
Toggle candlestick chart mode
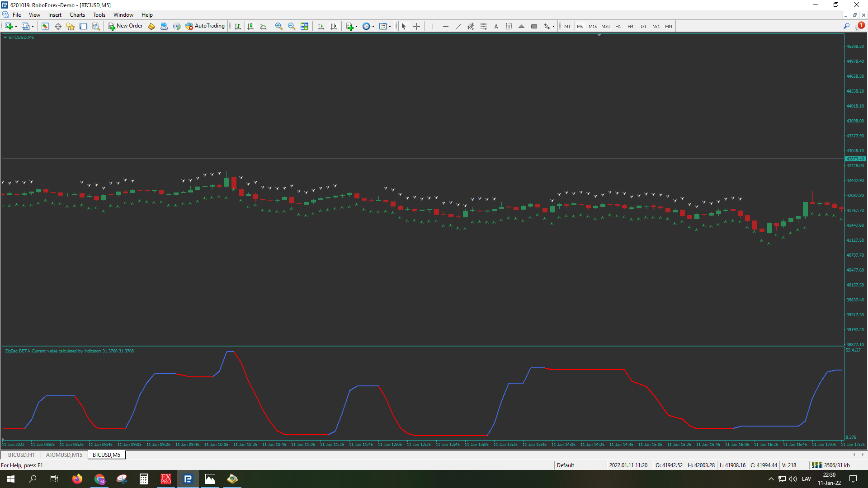pos(250,26)
